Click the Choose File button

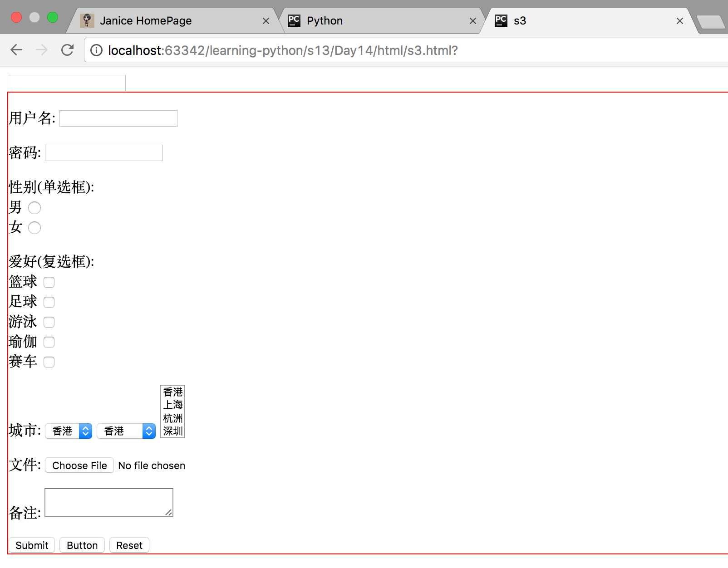(79, 465)
